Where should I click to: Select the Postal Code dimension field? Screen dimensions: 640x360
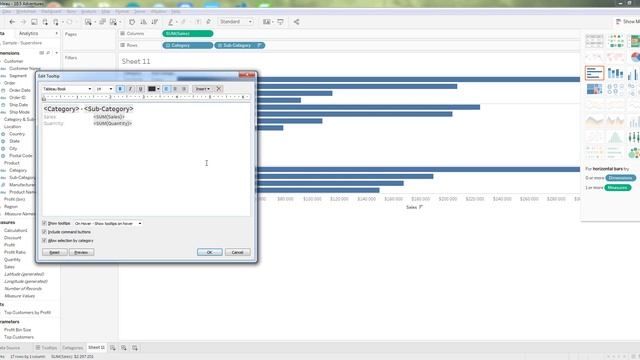coord(20,156)
